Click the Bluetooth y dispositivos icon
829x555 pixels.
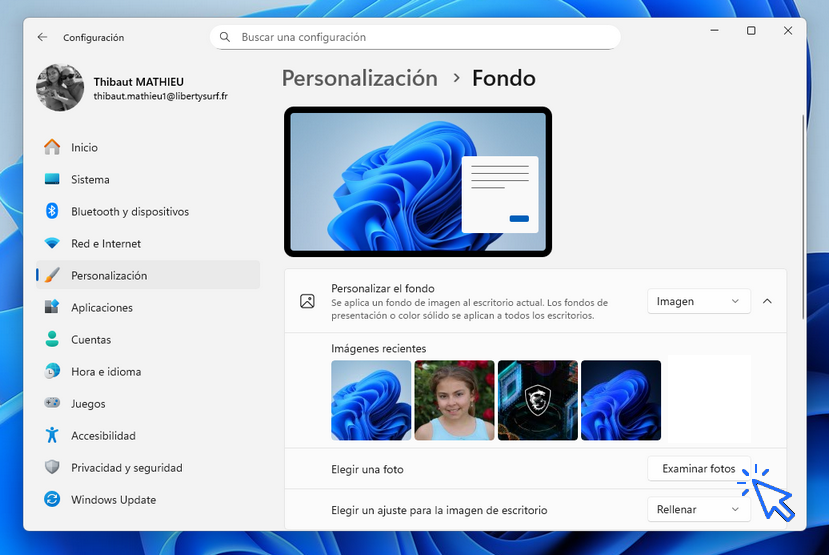pyautogui.click(x=52, y=211)
